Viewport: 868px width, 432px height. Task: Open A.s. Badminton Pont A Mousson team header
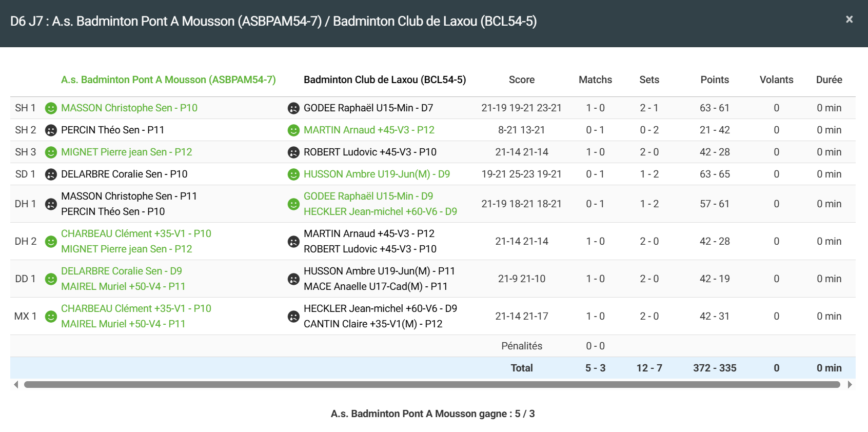(168, 80)
